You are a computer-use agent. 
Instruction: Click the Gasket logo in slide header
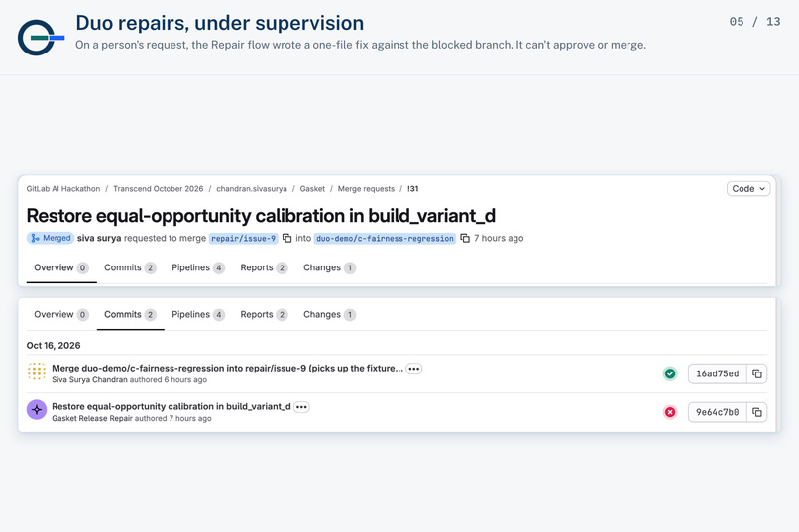(x=41, y=38)
